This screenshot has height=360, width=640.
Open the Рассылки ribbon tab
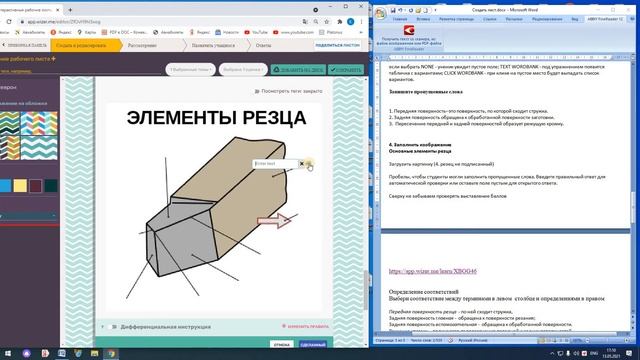coord(514,19)
